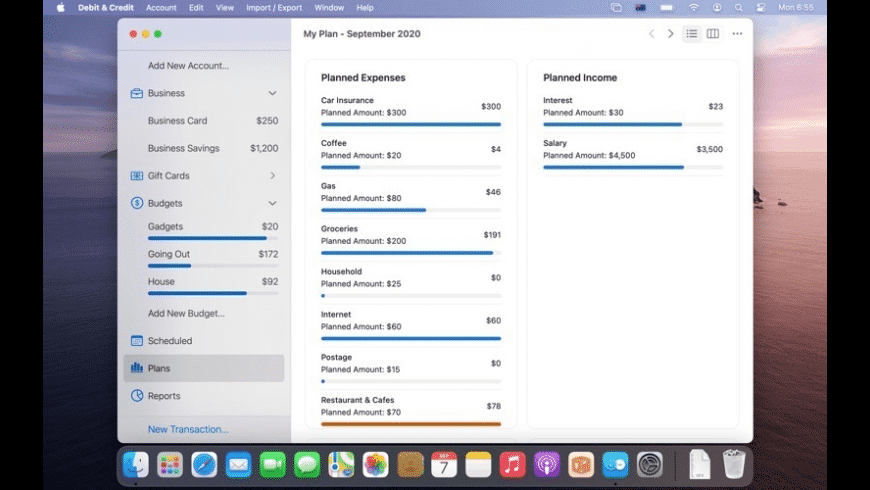The height and width of the screenshot is (490, 870).
Task: Select the Internet planned expense row
Action: [411, 325]
